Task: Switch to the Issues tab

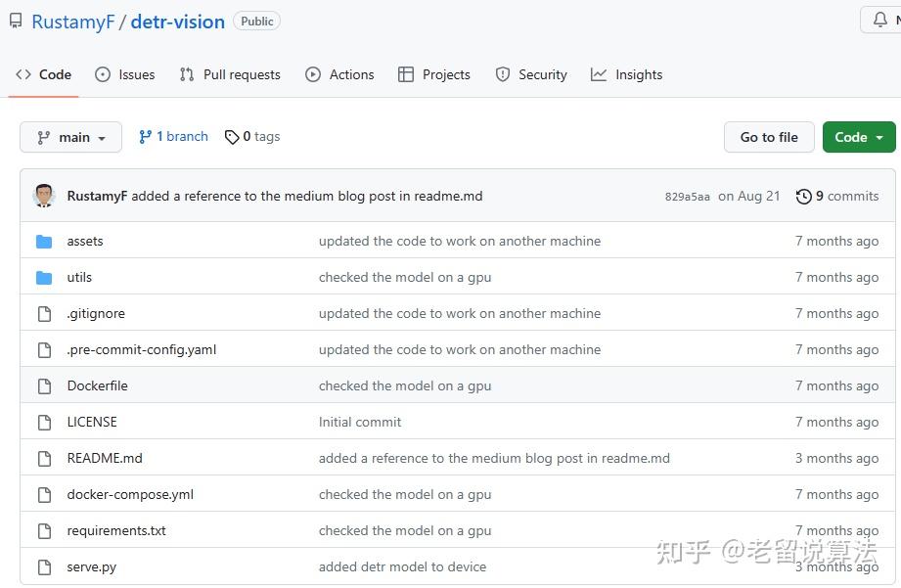Action: [125, 74]
